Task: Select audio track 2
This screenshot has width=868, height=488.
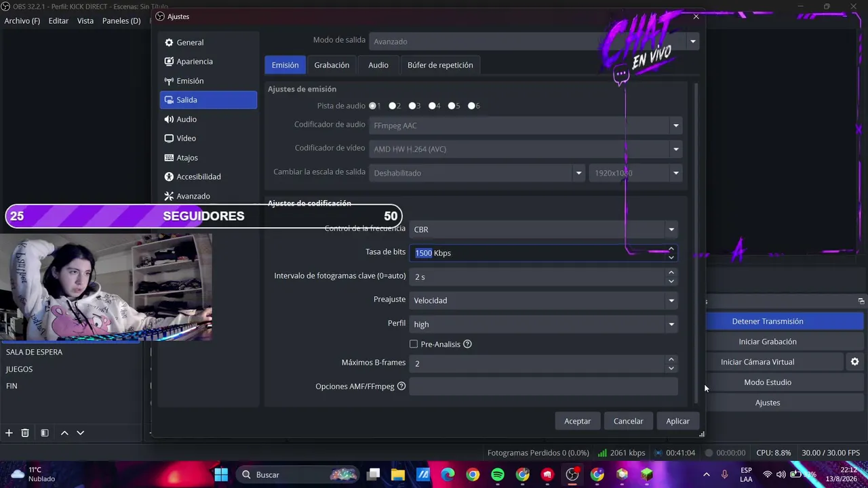Action: 392,106
